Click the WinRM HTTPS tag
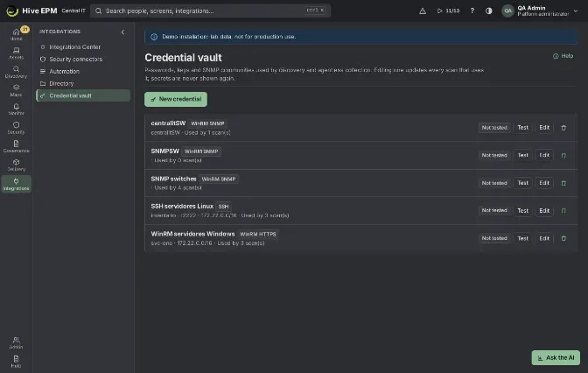This screenshot has width=588, height=373. 258,234
